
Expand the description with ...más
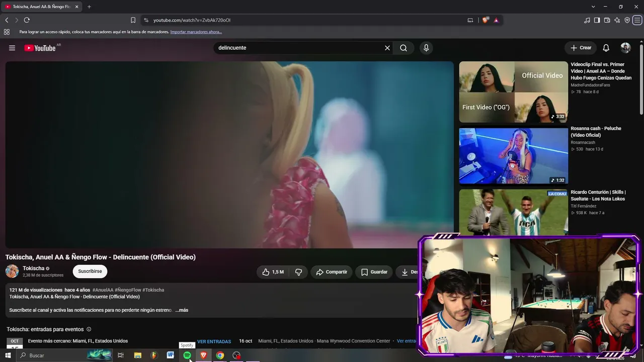(182, 310)
